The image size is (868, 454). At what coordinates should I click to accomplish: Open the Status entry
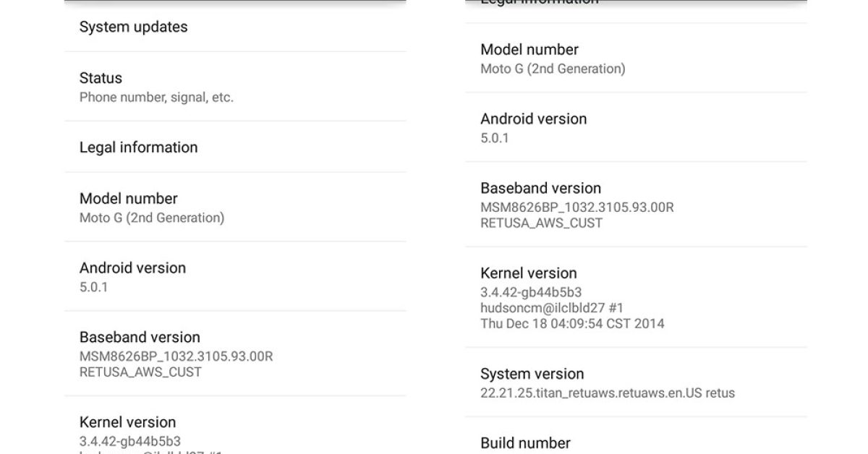coord(101,78)
